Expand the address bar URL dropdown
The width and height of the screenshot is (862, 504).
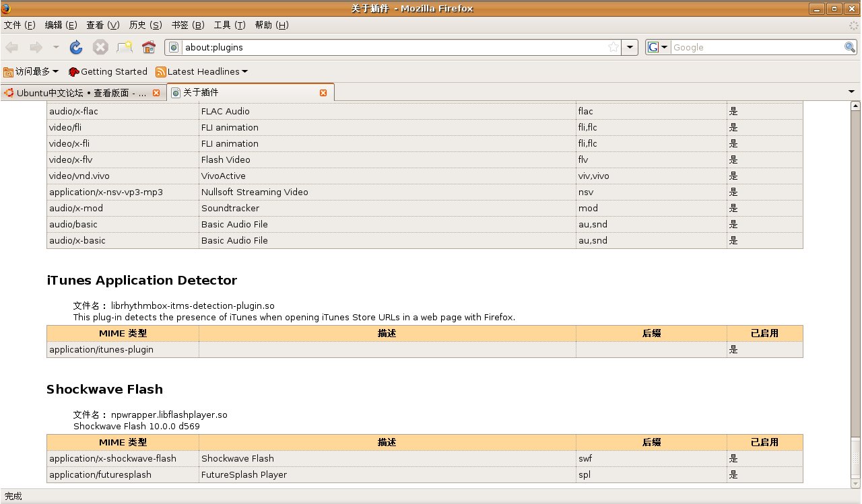click(x=630, y=47)
